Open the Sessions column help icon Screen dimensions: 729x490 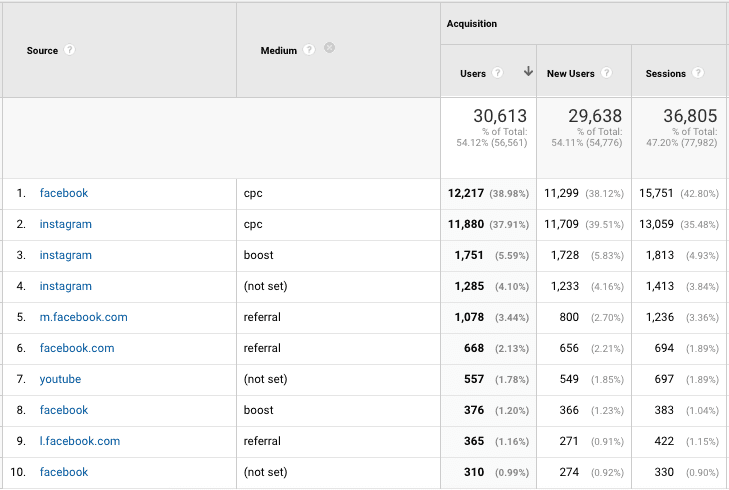(697, 73)
